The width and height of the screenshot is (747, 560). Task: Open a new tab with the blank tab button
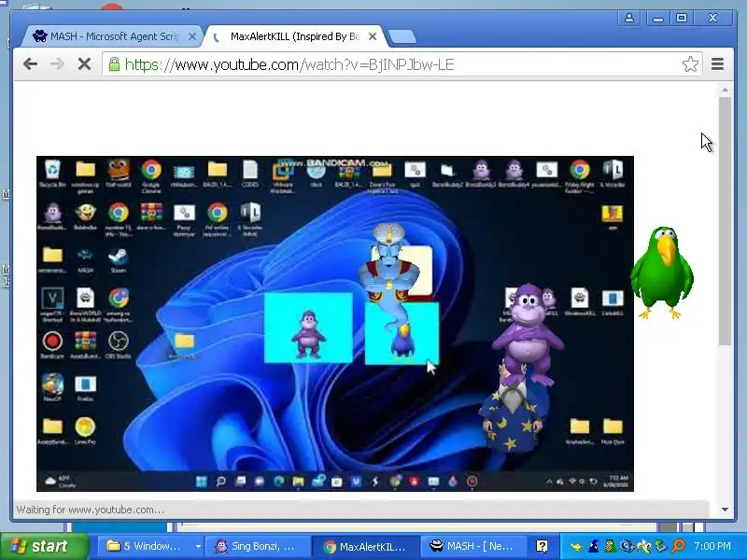(x=402, y=36)
